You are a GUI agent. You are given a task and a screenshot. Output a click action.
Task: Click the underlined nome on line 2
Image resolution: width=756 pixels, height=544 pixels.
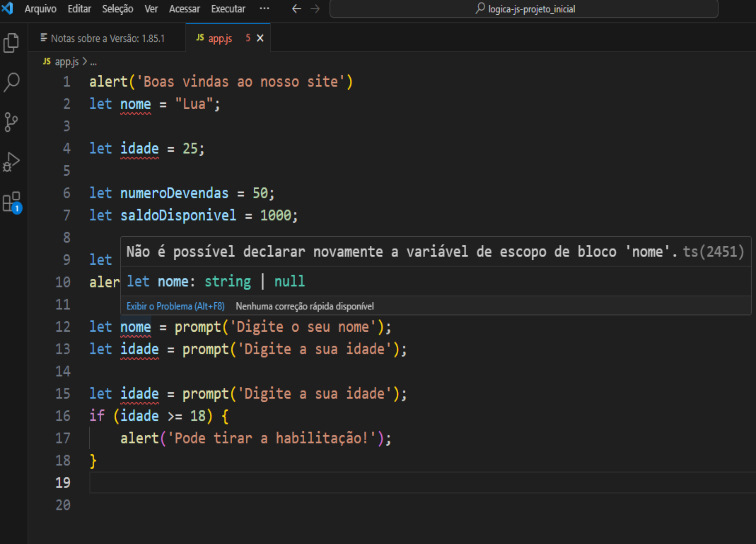[136, 104]
